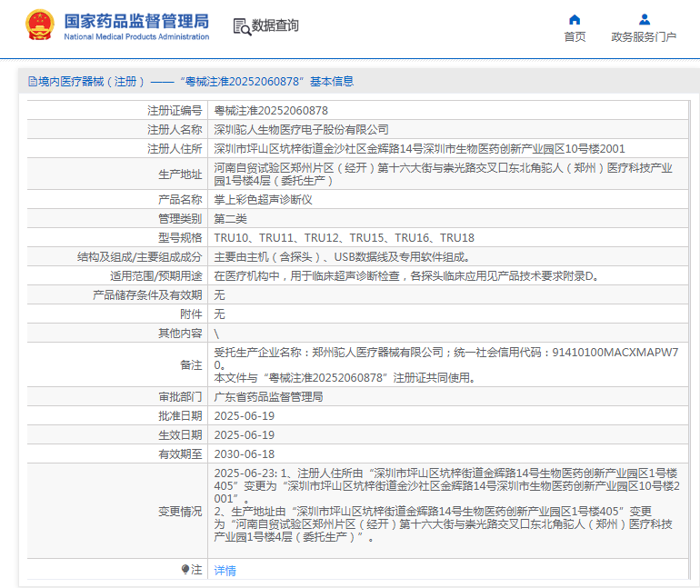Click the NMPA national emblem logo

40,25
